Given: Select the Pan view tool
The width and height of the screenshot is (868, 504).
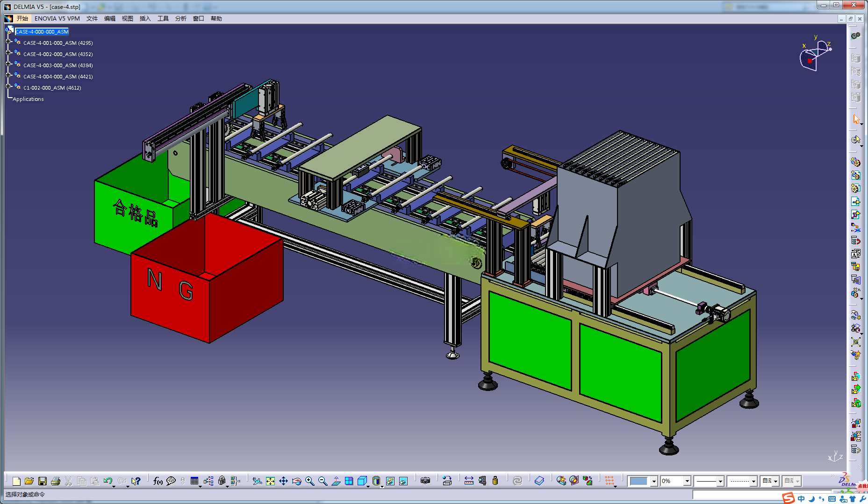Looking at the screenshot, I should click(x=283, y=481).
